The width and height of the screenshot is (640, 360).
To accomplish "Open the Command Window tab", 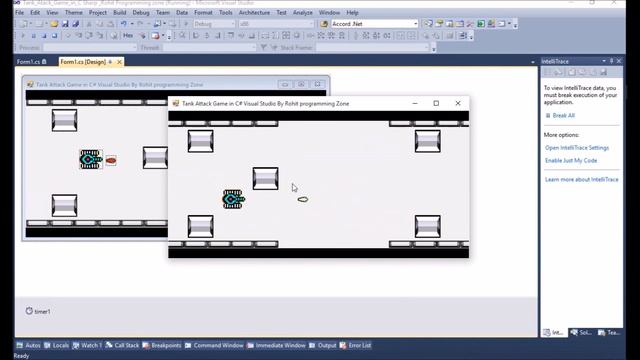I will click(214, 345).
